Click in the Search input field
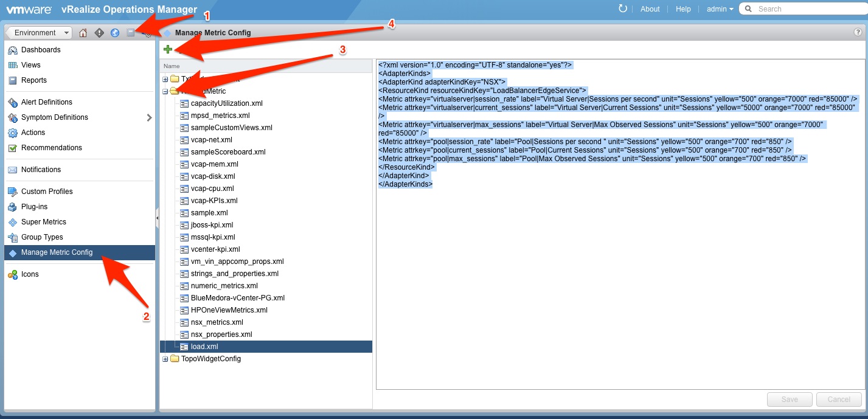868x419 pixels. [x=806, y=9]
